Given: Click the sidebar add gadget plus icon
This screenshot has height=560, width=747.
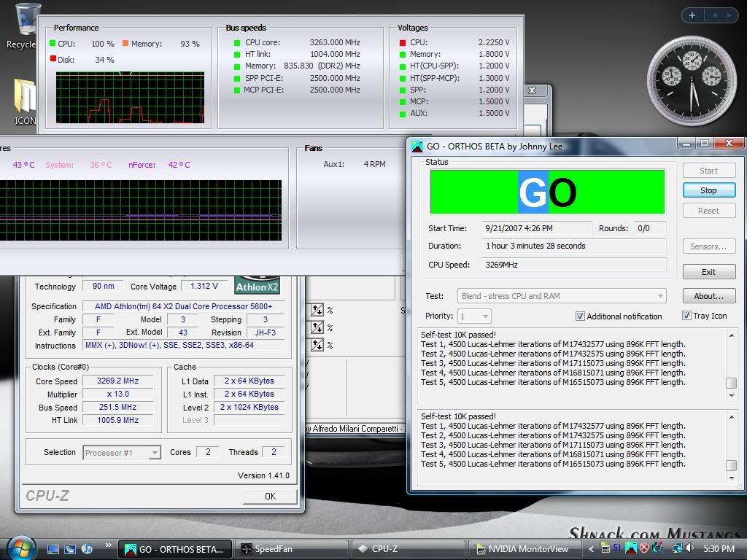Looking at the screenshot, I should pos(692,15).
